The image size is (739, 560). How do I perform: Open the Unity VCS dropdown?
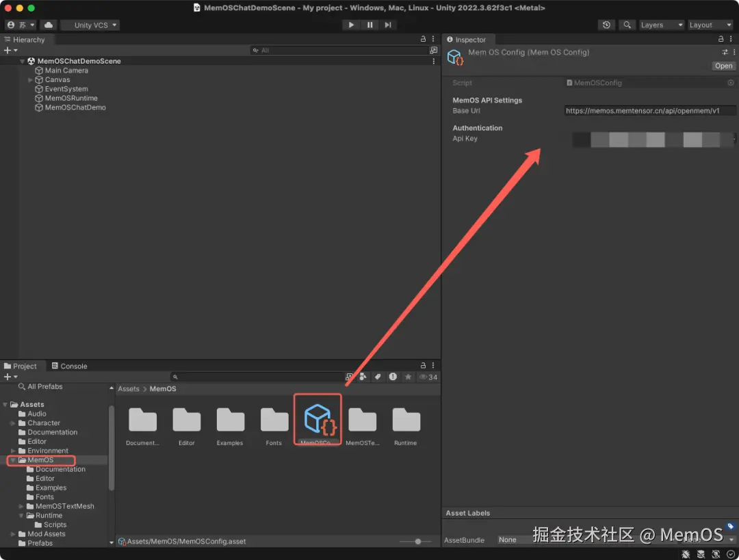tap(91, 25)
